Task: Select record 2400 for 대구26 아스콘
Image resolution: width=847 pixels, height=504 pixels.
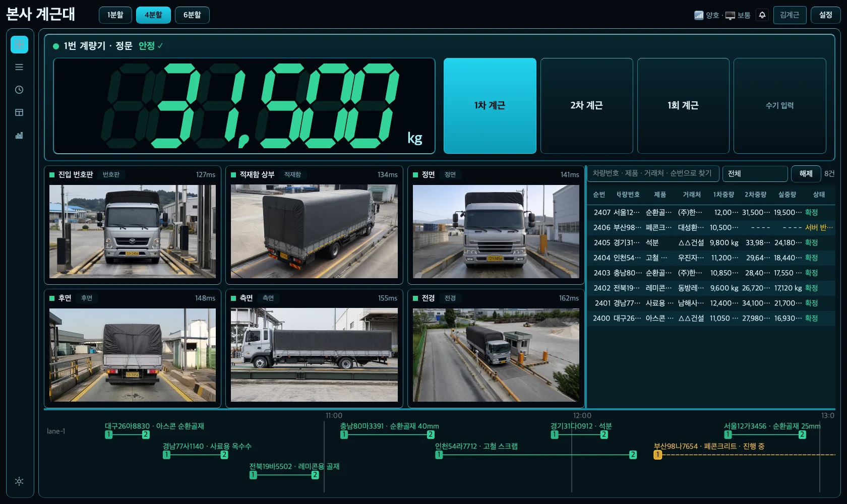Action: tap(711, 319)
